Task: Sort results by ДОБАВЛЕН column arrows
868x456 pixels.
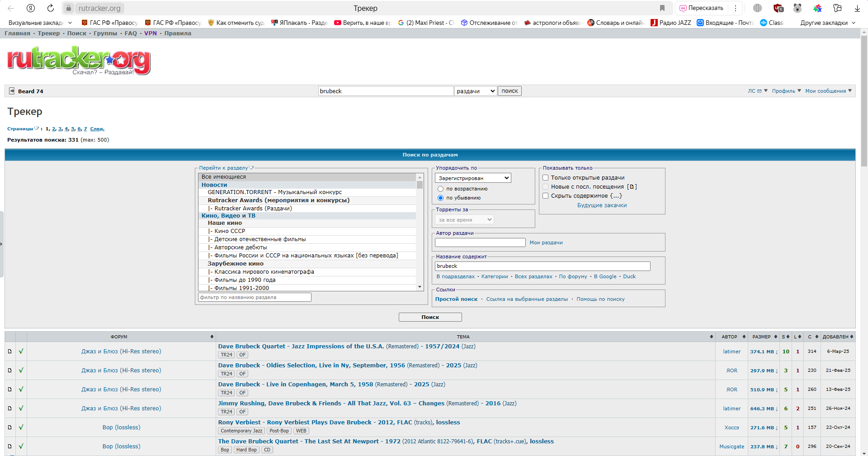Action: 852,337
